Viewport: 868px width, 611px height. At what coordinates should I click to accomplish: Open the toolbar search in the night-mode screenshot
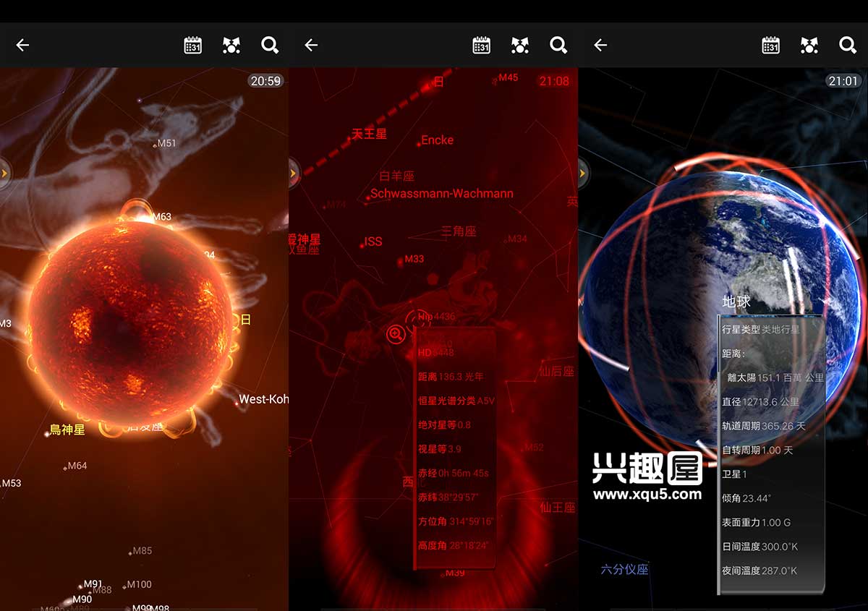coord(558,45)
